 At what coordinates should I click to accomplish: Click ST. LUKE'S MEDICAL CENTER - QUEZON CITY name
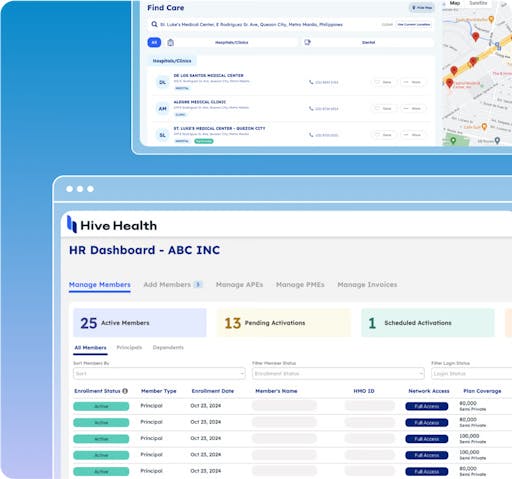219,128
